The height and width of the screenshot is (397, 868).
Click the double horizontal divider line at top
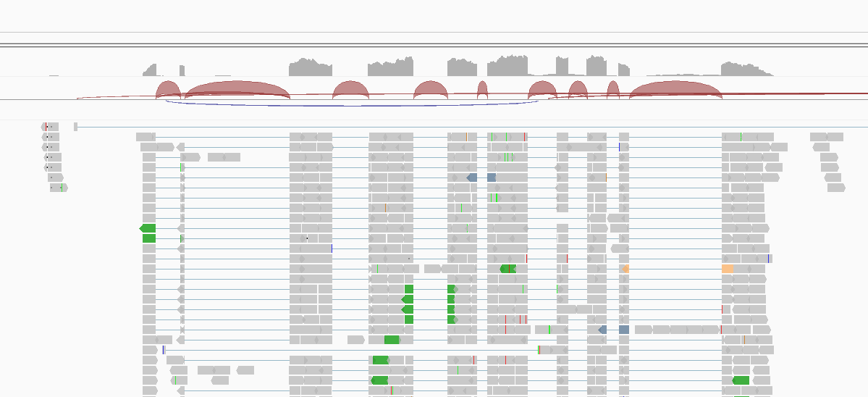tap(434, 45)
